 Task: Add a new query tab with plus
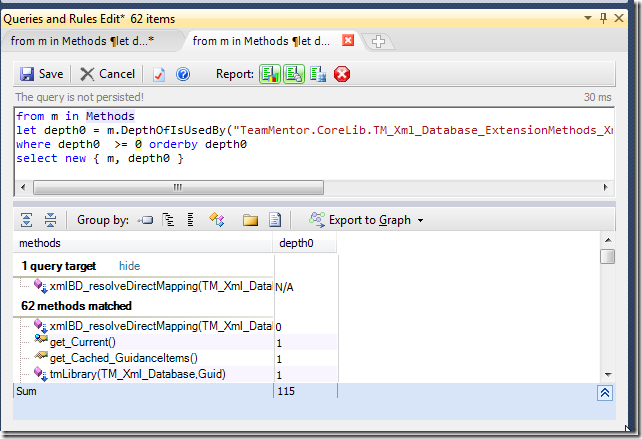[x=378, y=41]
